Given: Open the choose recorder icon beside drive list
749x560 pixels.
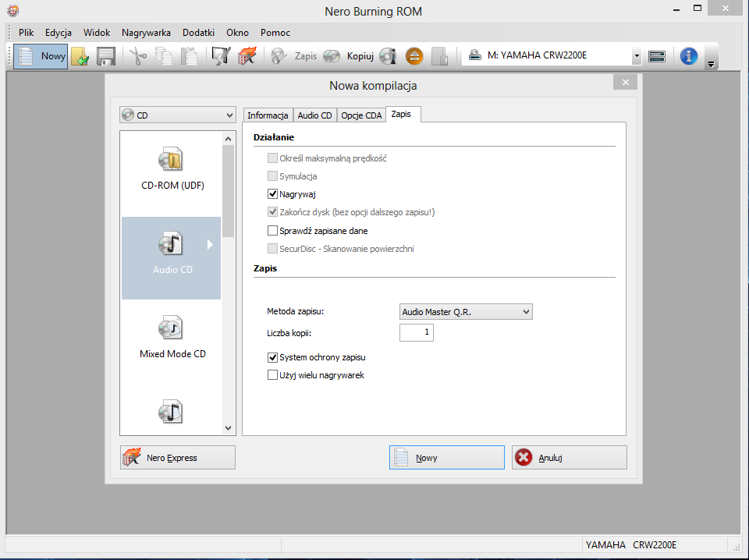Looking at the screenshot, I should coord(657,56).
